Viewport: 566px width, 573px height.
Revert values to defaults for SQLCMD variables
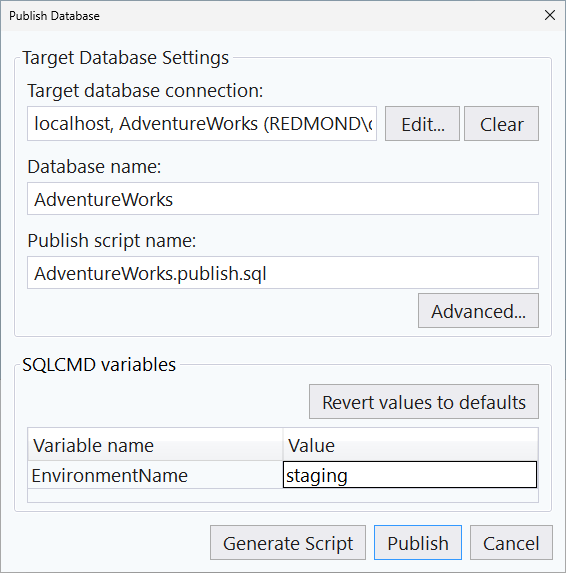pos(424,402)
